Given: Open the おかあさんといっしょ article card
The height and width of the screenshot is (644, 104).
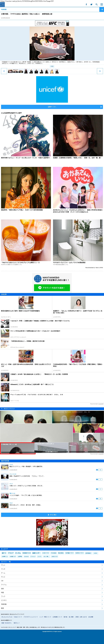Looking at the screenshot, I should pyautogui.click(x=78, y=190).
